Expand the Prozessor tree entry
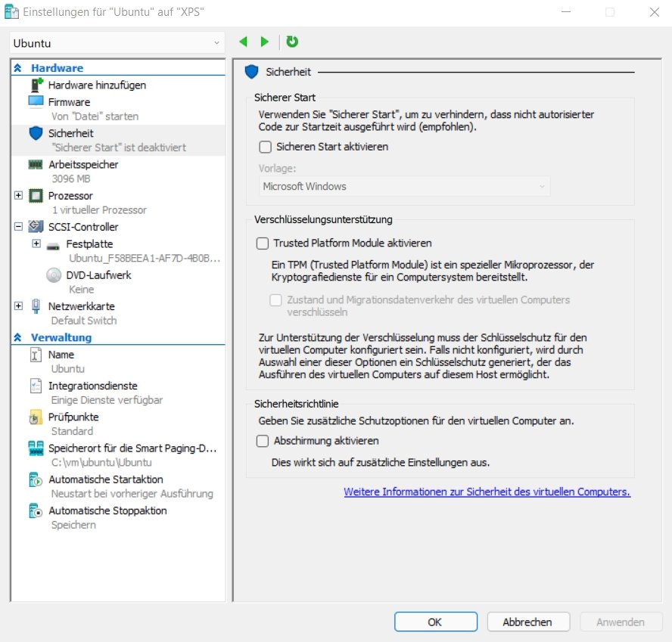672x642 pixels. (x=18, y=195)
